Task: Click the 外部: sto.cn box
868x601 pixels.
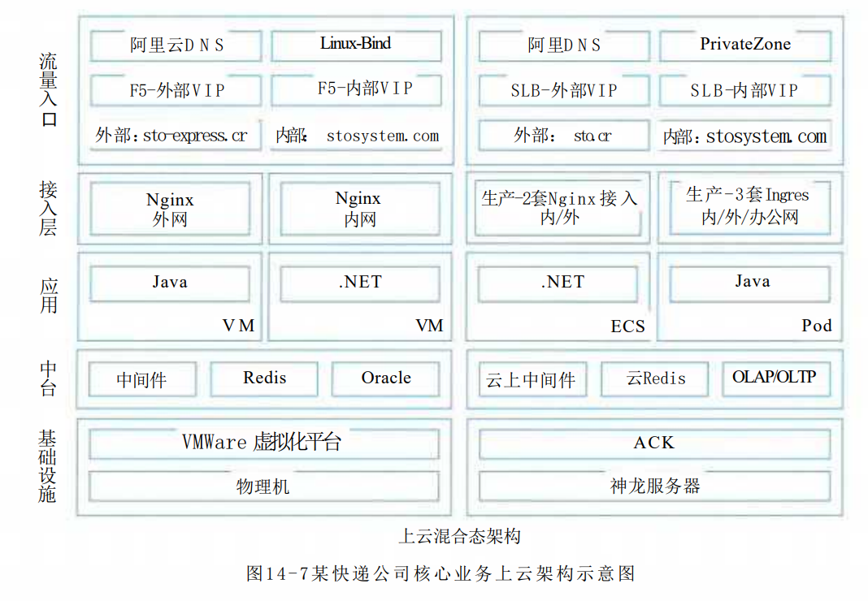Action: pos(564,136)
